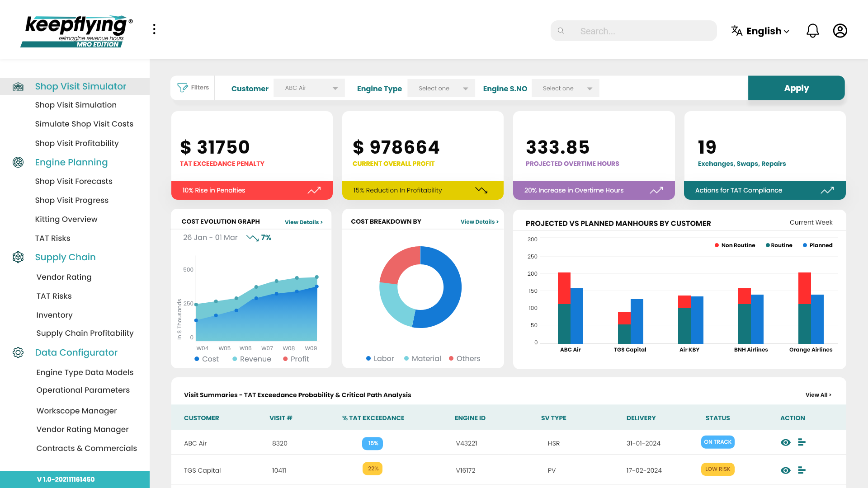Viewport: 868px width, 488px height.
Task: Select Shop Visit Profitability in sidebar
Action: (77, 143)
